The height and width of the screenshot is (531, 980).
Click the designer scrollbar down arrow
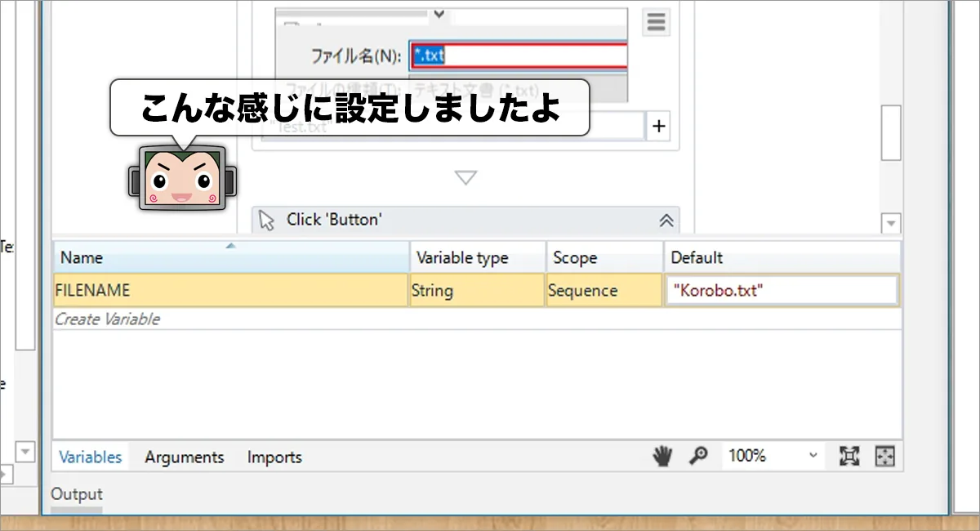coord(891,223)
